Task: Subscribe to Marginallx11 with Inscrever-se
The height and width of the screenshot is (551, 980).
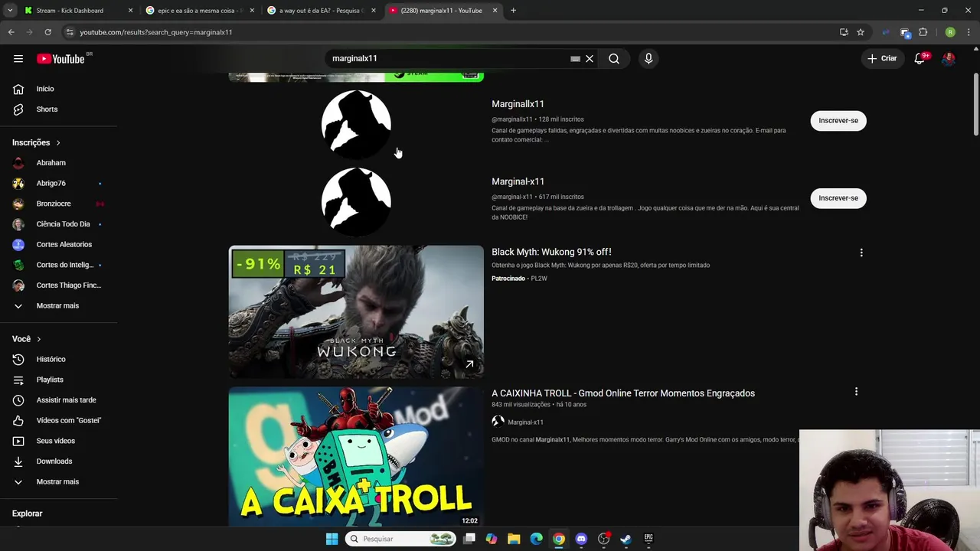Action: (x=838, y=121)
